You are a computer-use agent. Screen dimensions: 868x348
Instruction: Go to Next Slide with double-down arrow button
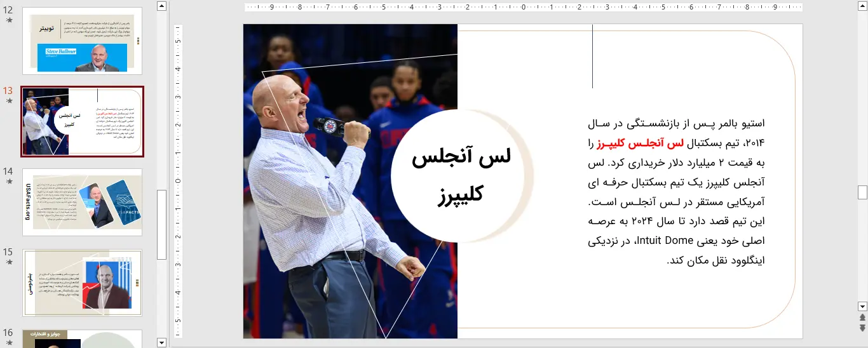[x=862, y=328]
